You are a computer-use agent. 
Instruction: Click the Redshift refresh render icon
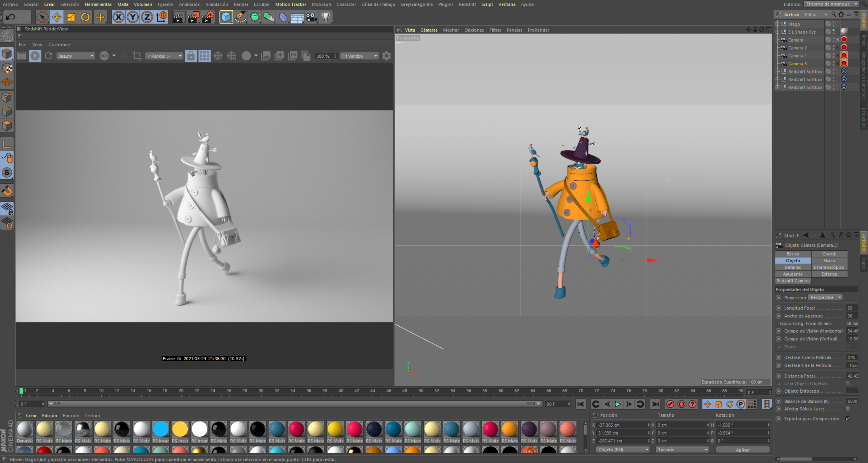tap(49, 56)
